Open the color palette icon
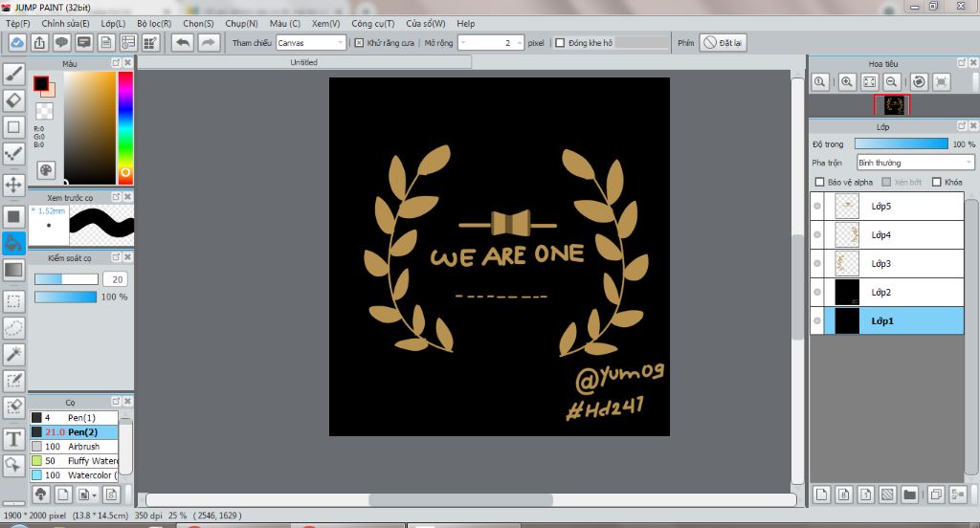The image size is (980, 528). click(46, 170)
